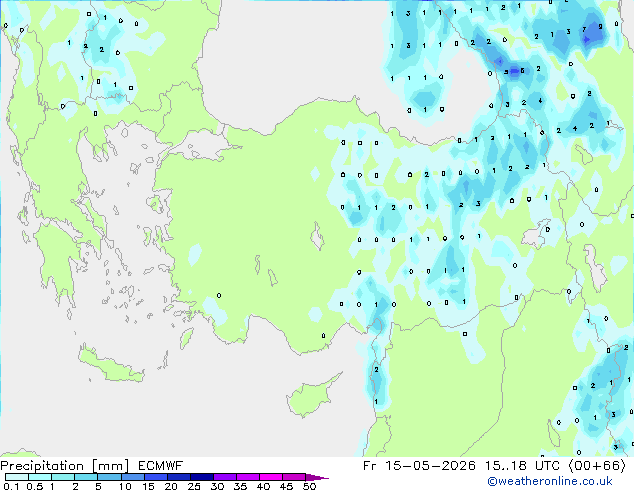Select the 2–5 mm legend color box
The height and width of the screenshot is (490, 634).
(x=86, y=477)
